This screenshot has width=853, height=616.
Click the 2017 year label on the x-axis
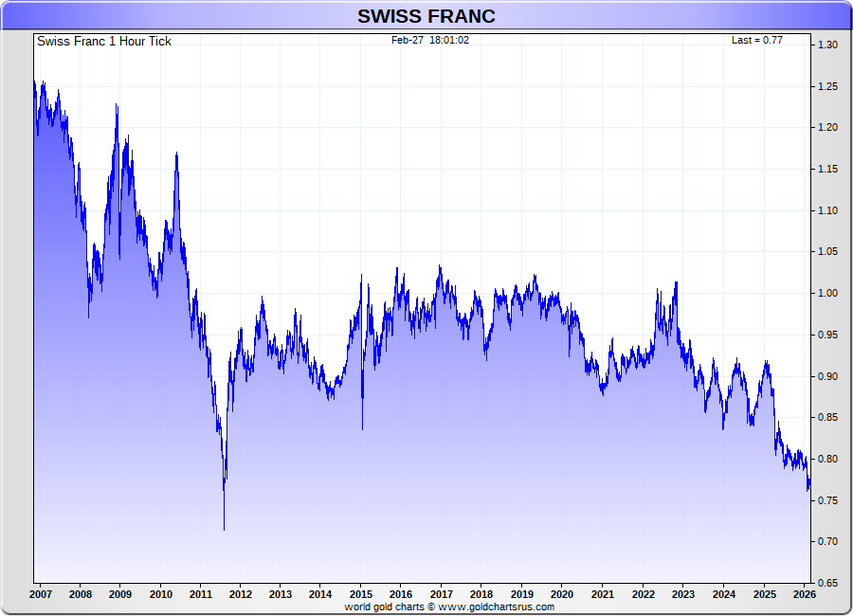(x=441, y=594)
